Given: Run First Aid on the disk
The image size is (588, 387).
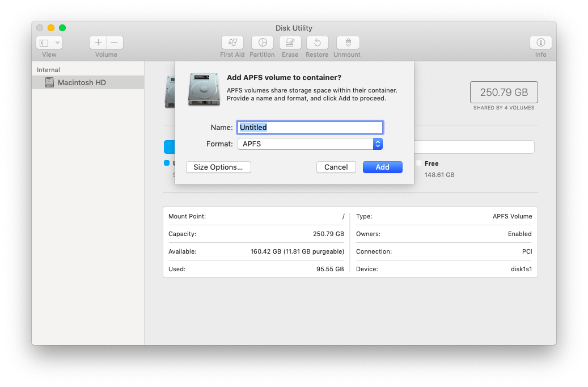Looking at the screenshot, I should click(232, 43).
